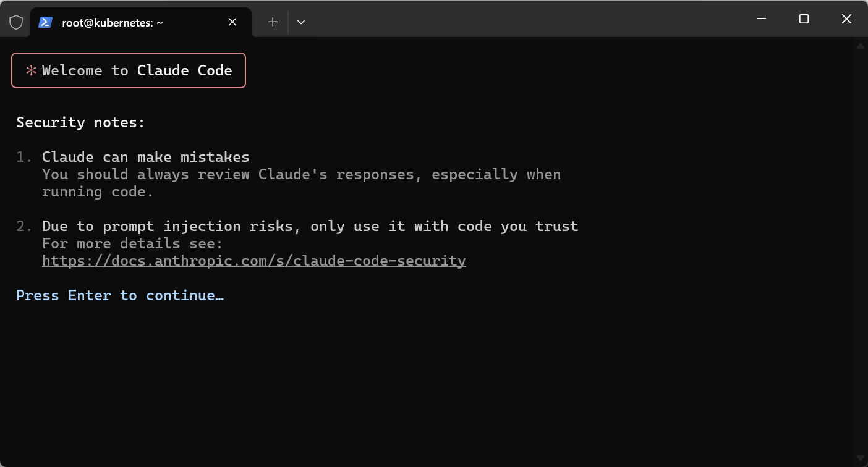Close the terminal window

(846, 19)
